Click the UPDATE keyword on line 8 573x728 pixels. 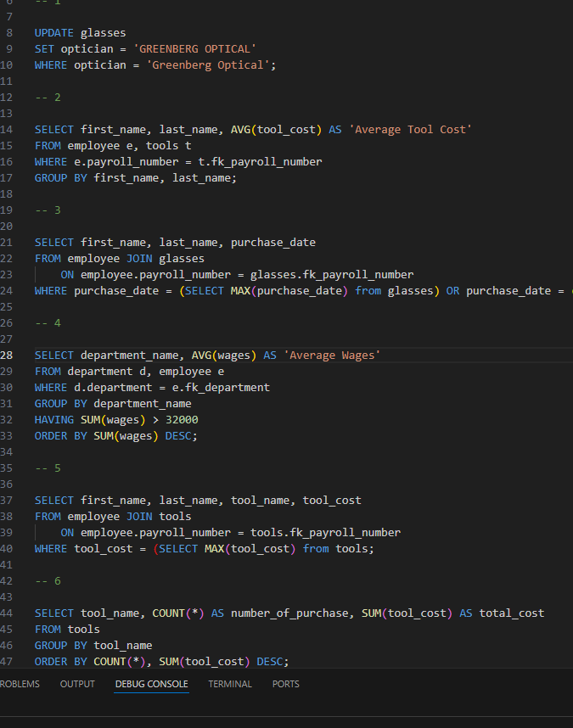click(x=53, y=33)
